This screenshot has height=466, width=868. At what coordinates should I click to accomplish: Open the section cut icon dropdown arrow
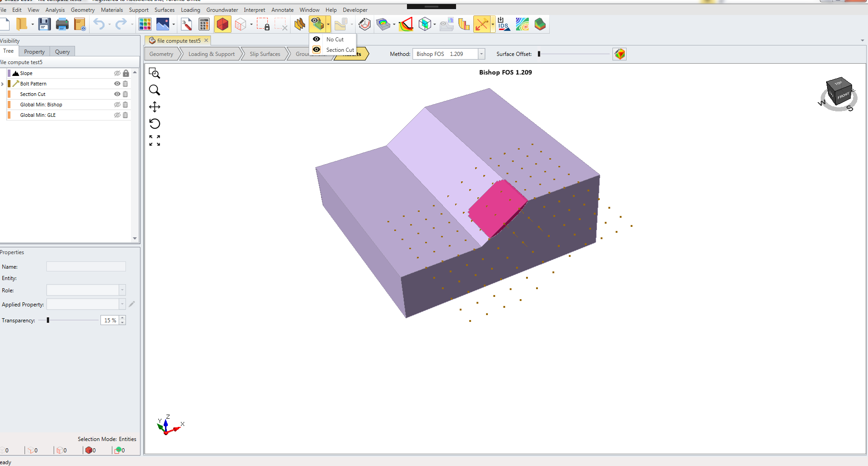[x=328, y=25]
